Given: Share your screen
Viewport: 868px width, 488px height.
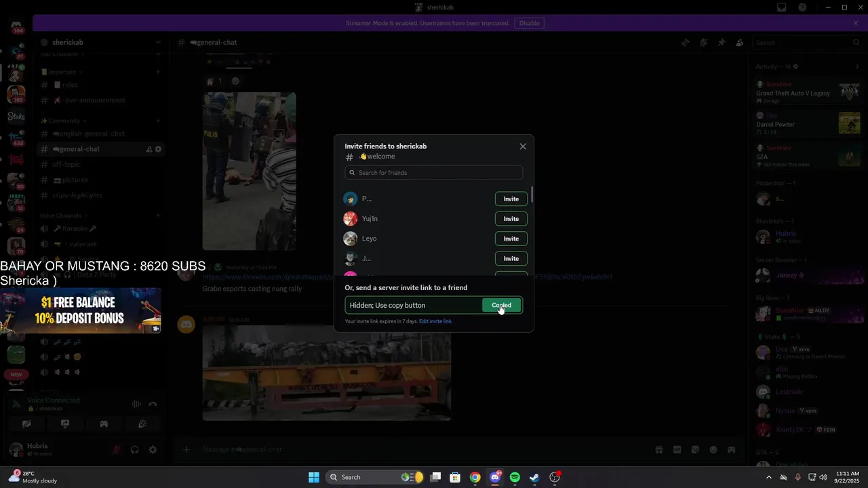Looking at the screenshot, I should 65,424.
